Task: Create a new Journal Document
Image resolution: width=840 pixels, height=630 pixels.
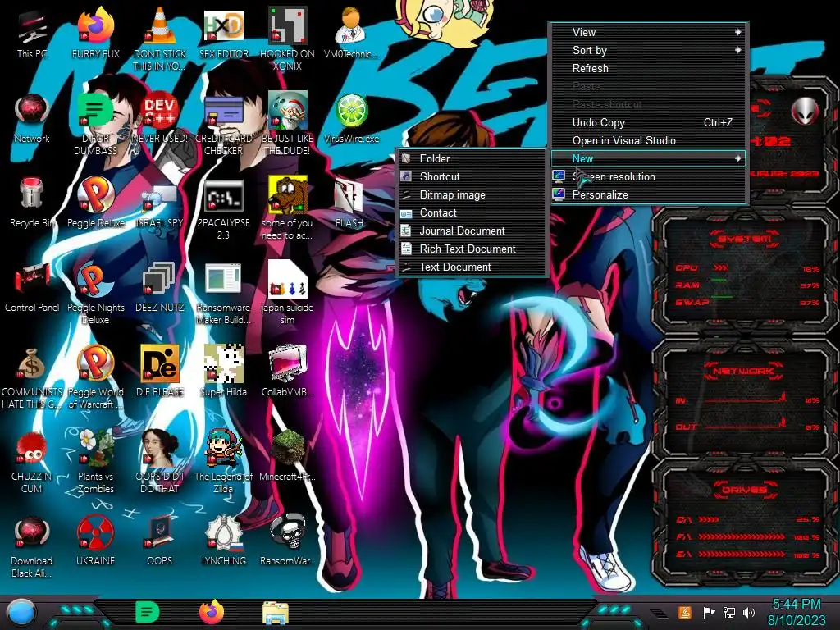Action: pyautogui.click(x=472, y=231)
